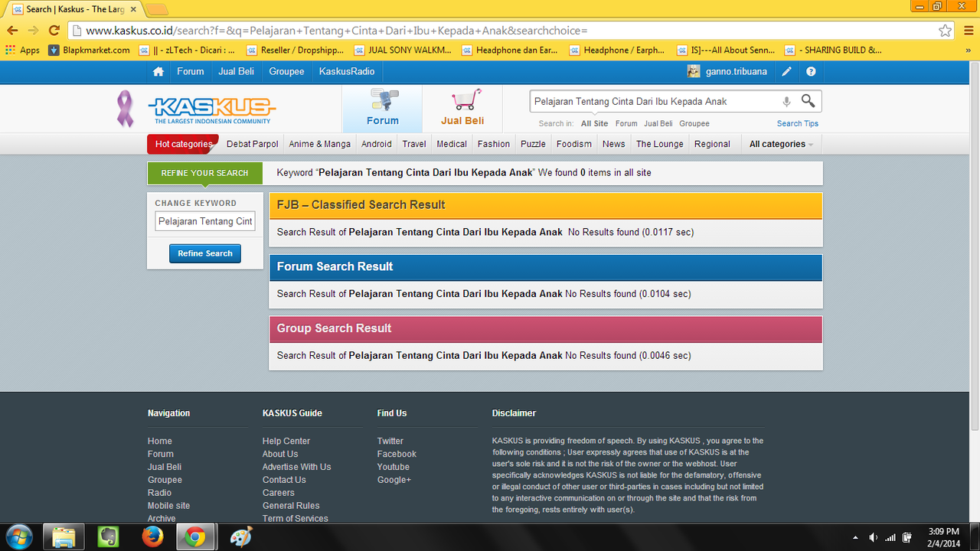Image resolution: width=980 pixels, height=551 pixels.
Task: Select Jual Beli search scope
Action: coord(658,123)
